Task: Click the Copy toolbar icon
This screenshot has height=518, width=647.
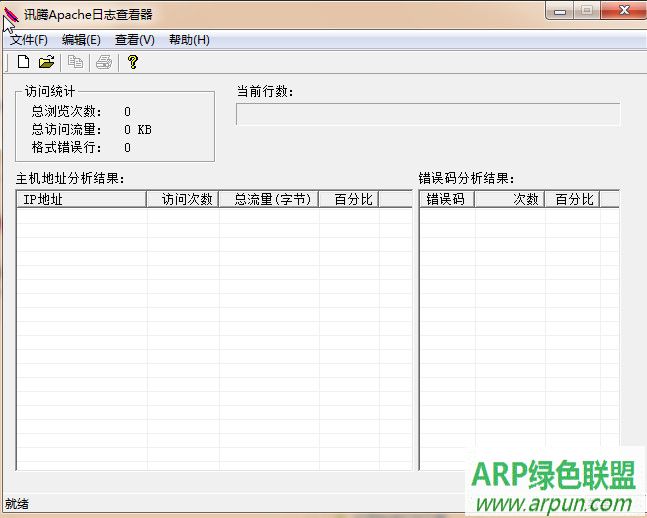Action: [x=76, y=62]
